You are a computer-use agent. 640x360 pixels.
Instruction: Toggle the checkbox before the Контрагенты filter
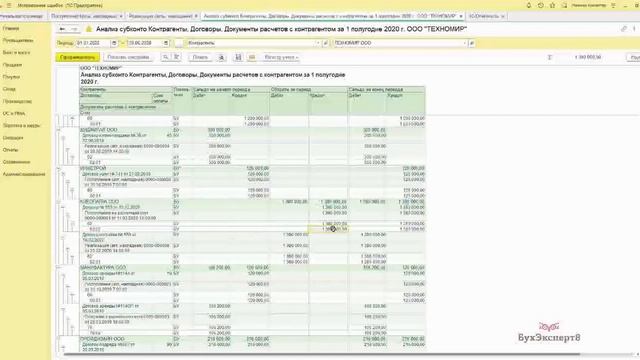[179, 43]
